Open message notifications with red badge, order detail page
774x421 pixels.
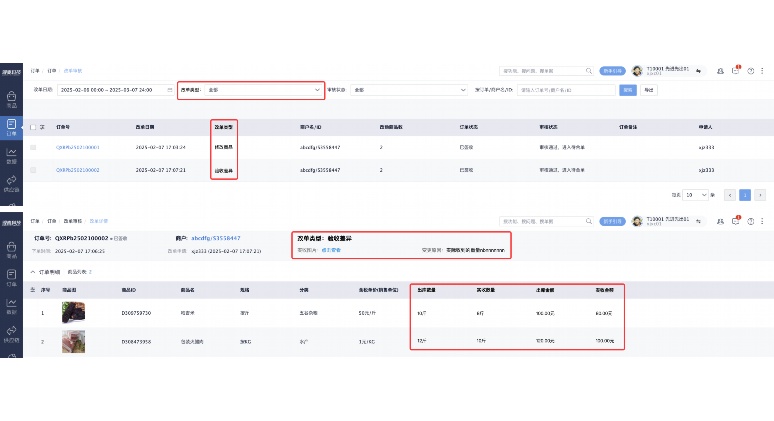735,221
